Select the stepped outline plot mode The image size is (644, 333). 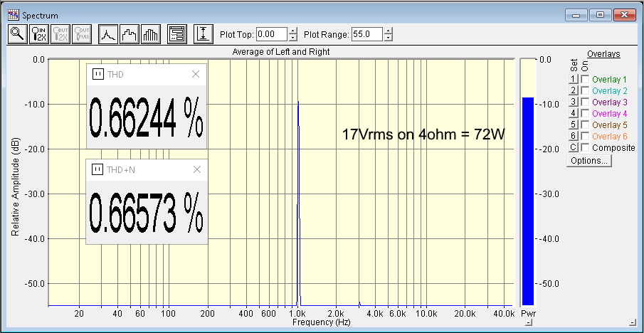130,33
